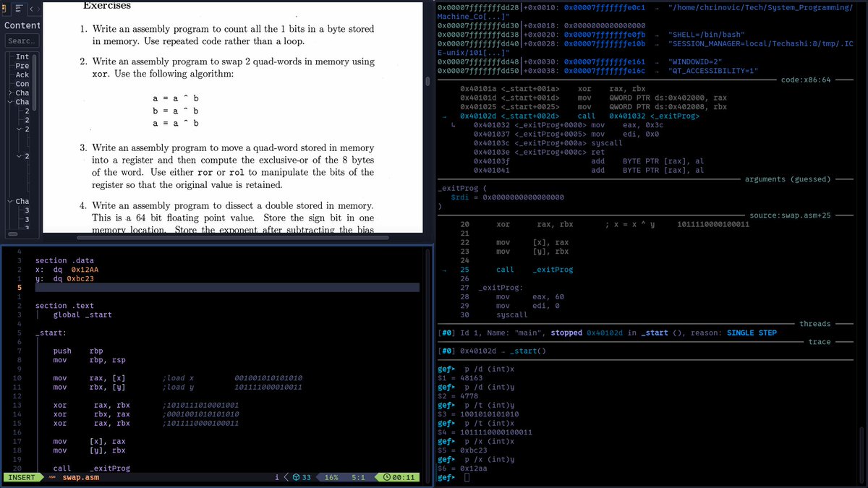Focus the contents search field
The image size is (868, 488).
point(22,41)
